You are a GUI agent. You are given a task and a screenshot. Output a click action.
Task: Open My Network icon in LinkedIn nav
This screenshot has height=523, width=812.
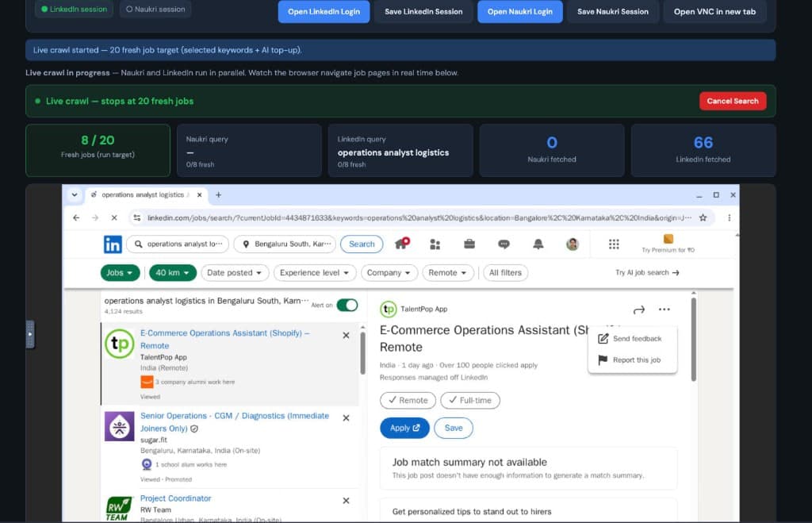435,244
